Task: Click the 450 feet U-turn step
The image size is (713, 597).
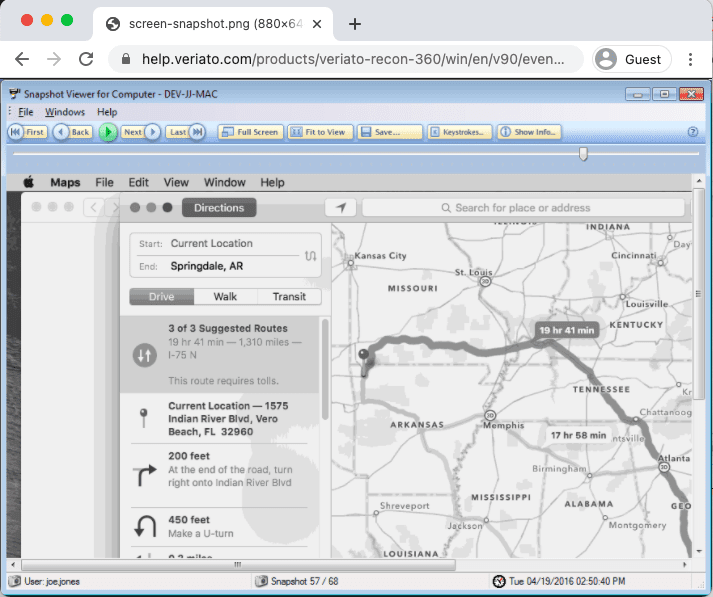Action: click(220, 527)
